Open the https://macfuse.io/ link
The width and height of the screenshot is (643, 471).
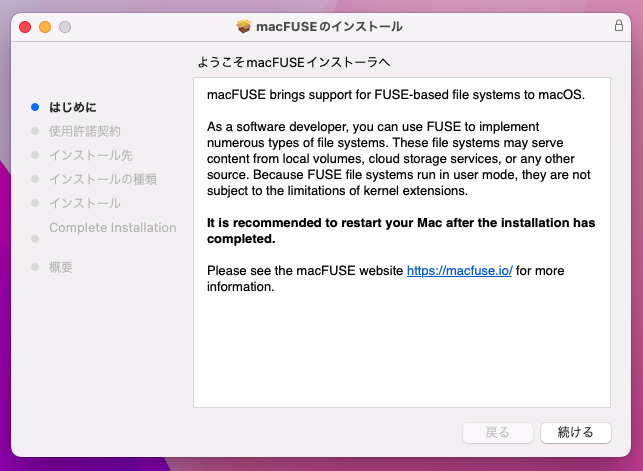pos(459,271)
